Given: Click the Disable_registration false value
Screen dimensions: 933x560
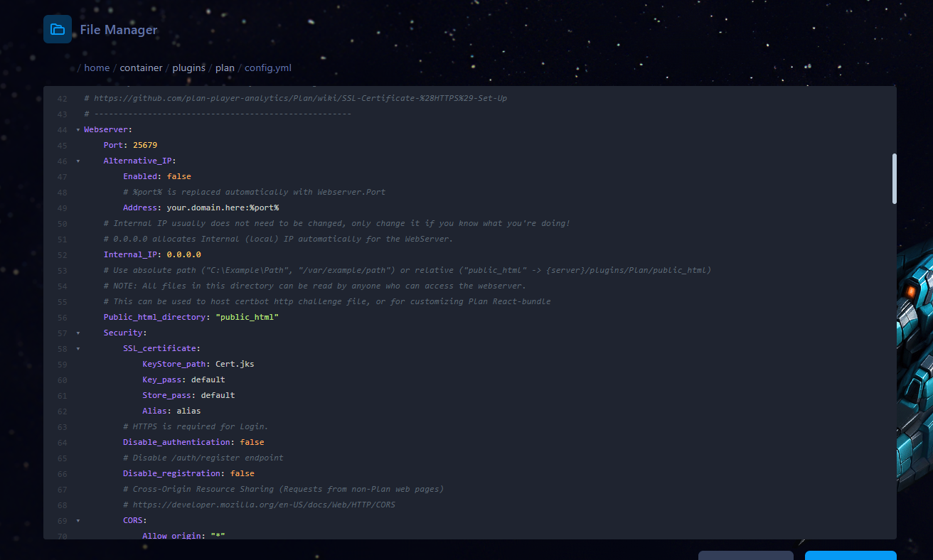Looking at the screenshot, I should 242,473.
